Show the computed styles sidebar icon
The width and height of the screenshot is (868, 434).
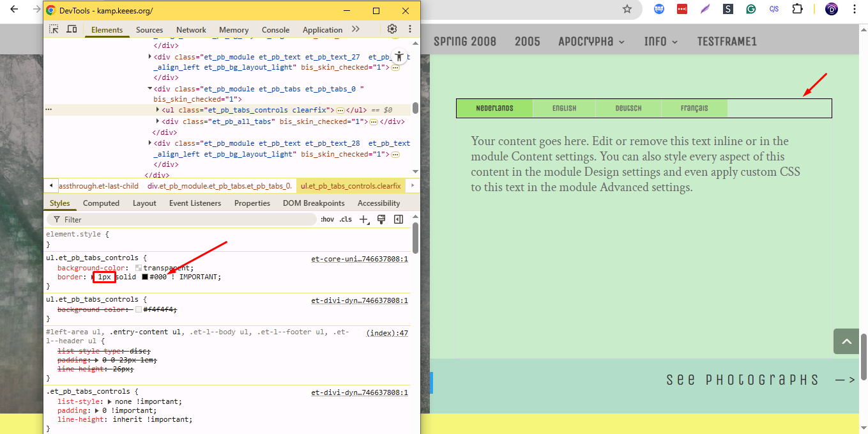pyautogui.click(x=399, y=219)
